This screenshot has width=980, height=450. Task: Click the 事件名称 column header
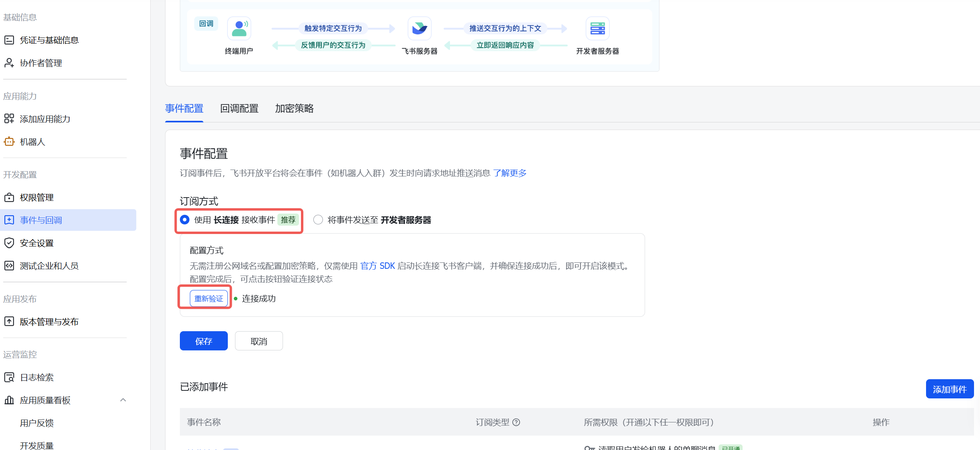pyautogui.click(x=204, y=422)
